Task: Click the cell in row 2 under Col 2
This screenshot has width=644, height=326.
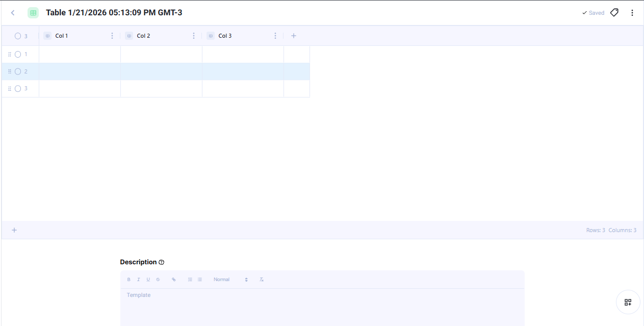Action: 161,71
